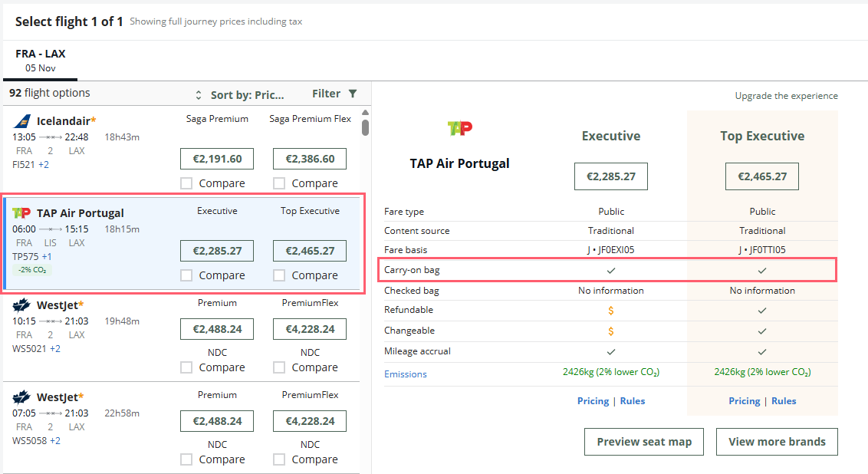Expand WestJet WS5021 +2 flight segments
Viewport: 868px width, 474px height.
pyautogui.click(x=54, y=348)
